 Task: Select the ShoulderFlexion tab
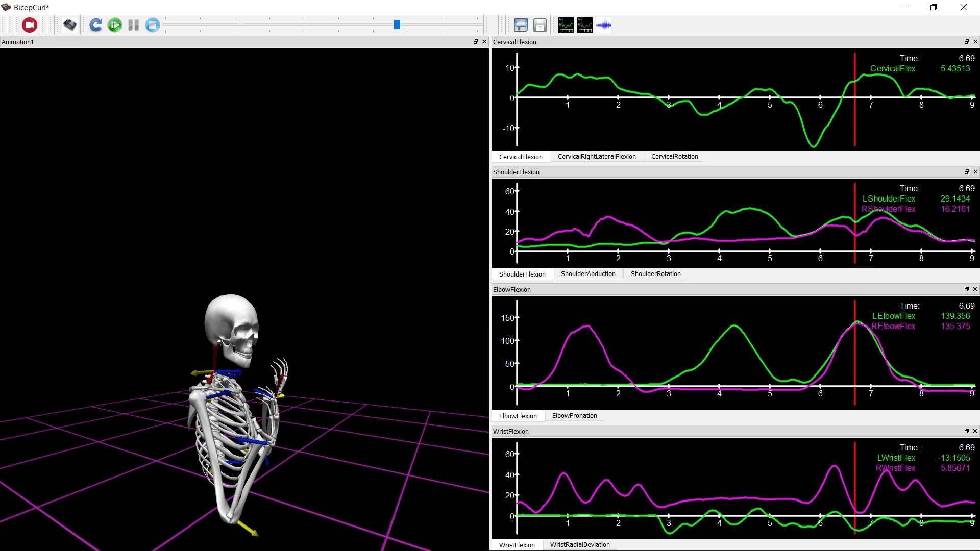(522, 274)
